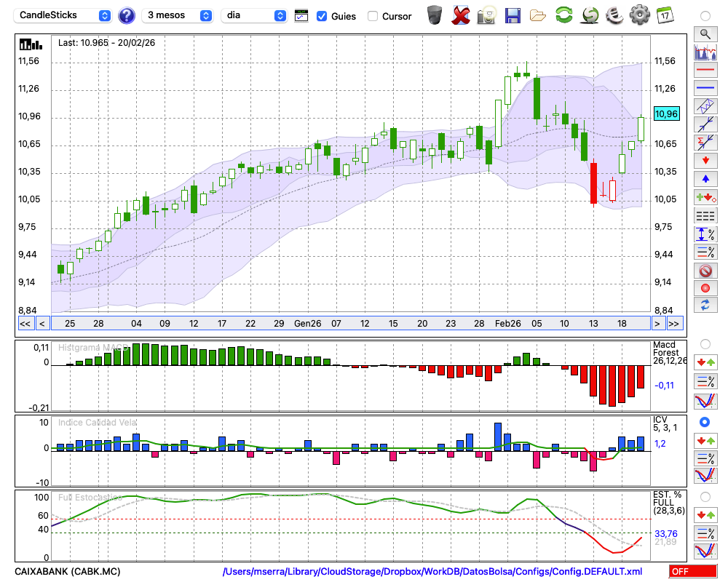Click the Gen26 date on timeline
This screenshot has height=582, width=728.
pyautogui.click(x=307, y=324)
